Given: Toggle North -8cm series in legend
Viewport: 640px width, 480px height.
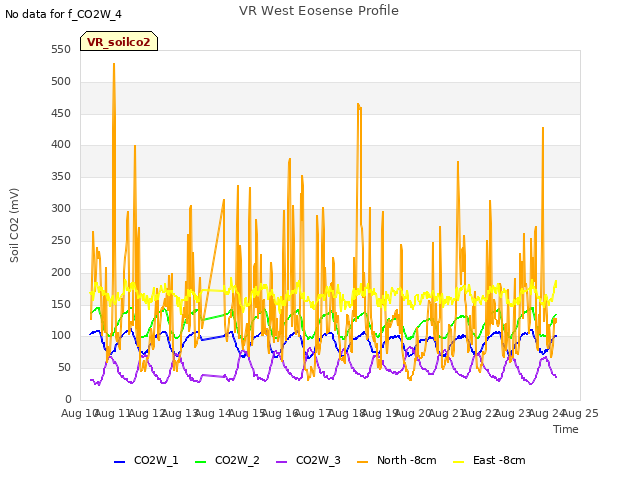Looking at the screenshot, I should tap(397, 460).
